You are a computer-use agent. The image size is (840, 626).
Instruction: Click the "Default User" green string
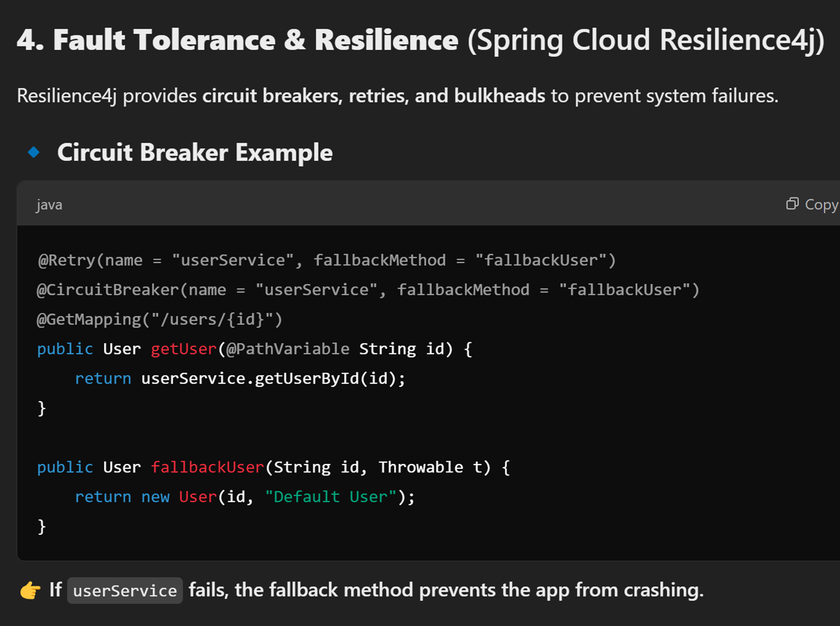(331, 496)
